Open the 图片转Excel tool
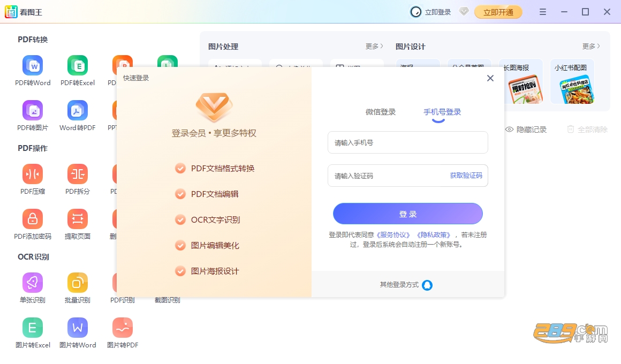The height and width of the screenshot is (364, 621). 33,333
